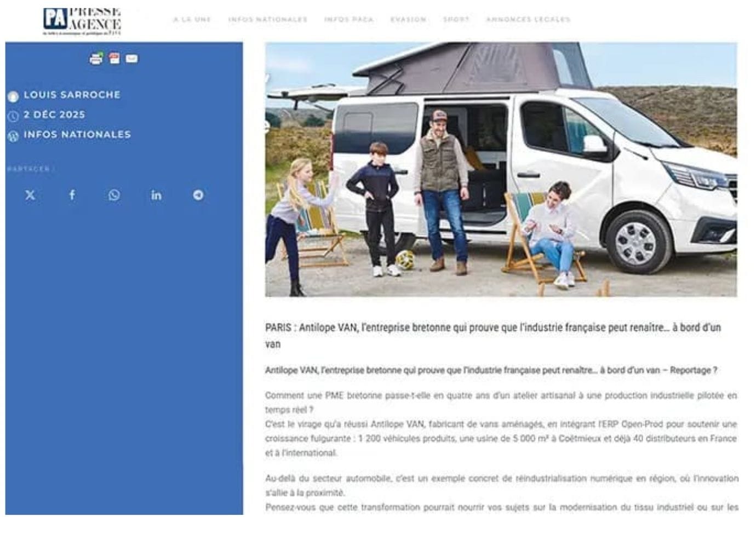Click the Partager label
The image size is (756, 540).
30,169
